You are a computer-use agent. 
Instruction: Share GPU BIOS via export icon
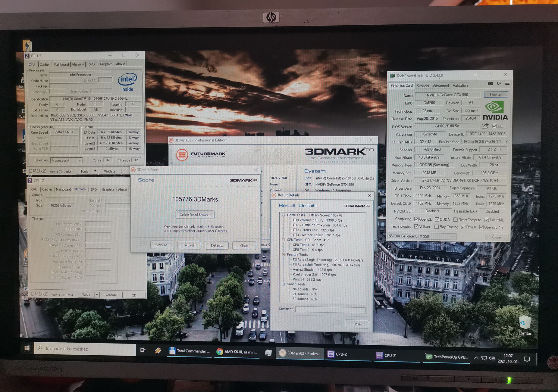(485, 126)
